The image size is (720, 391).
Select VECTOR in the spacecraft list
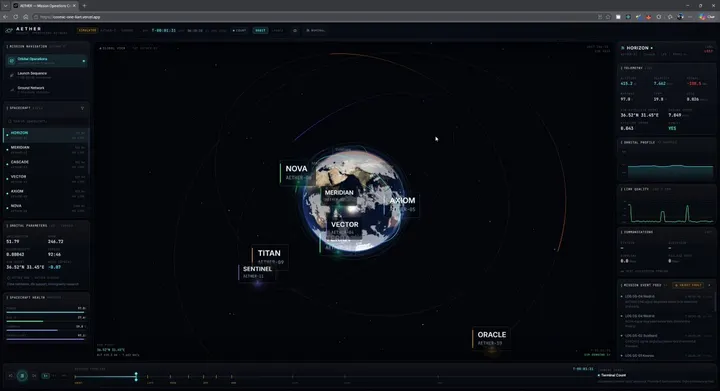tap(46, 179)
